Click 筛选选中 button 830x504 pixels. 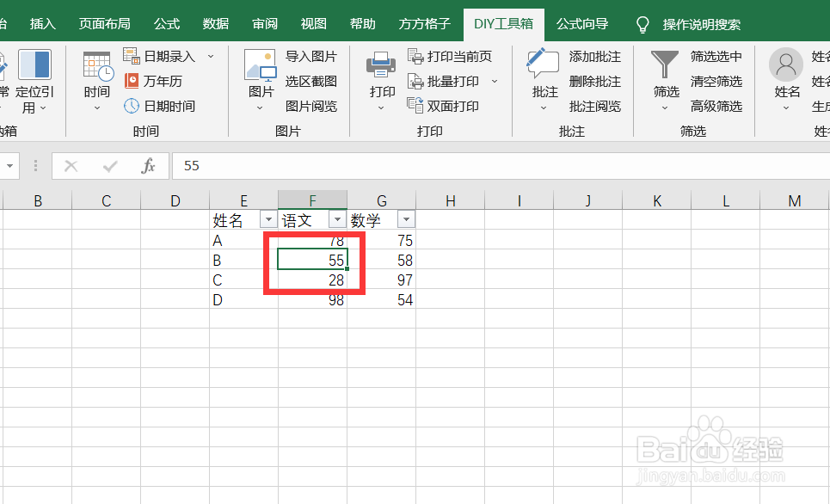[x=716, y=56]
